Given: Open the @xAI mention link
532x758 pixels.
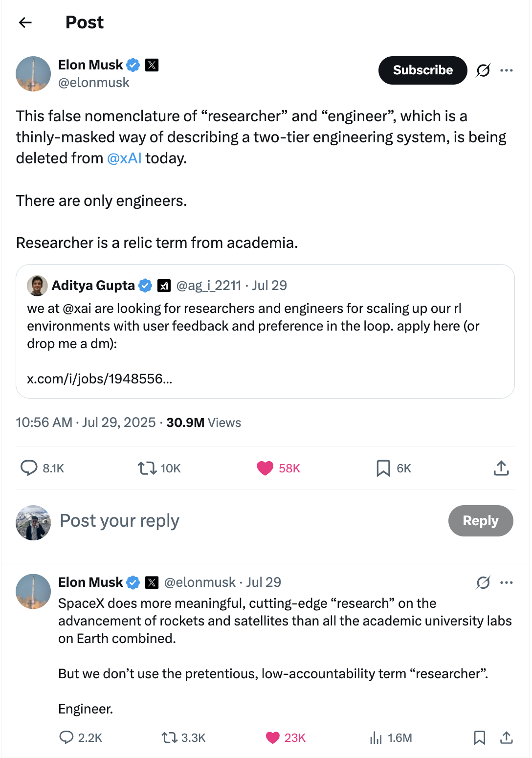Looking at the screenshot, I should pyautogui.click(x=124, y=158).
